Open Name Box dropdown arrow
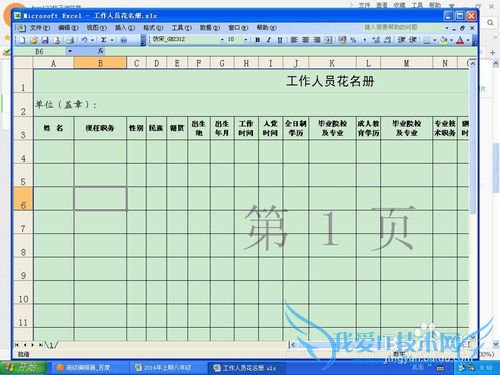The width and height of the screenshot is (500, 375). point(70,51)
